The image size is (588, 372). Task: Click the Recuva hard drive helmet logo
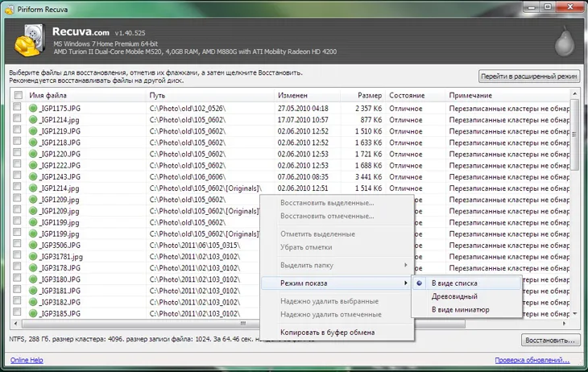coord(30,40)
